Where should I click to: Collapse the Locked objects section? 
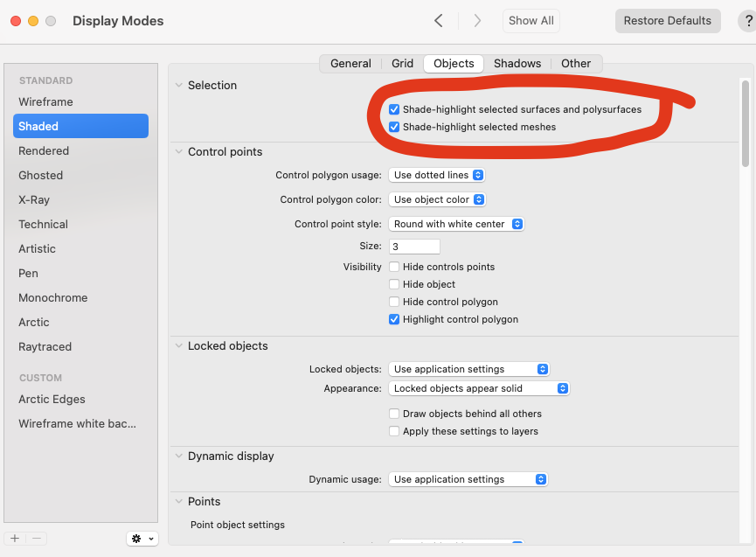[x=179, y=346]
